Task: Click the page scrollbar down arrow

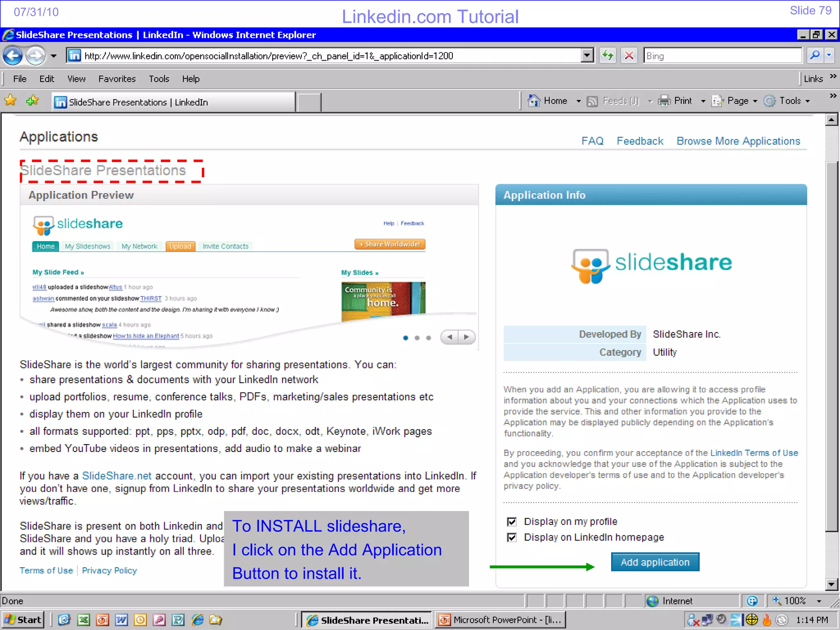Action: (831, 584)
